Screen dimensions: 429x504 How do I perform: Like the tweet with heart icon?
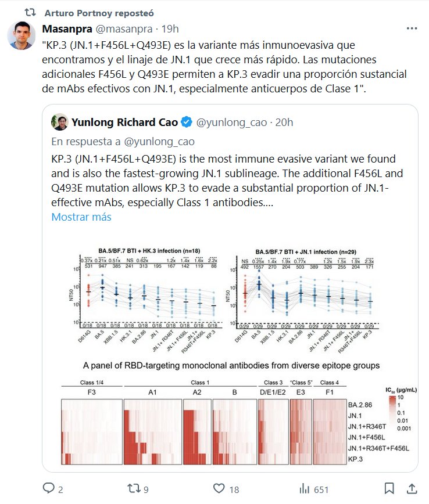pos(219,488)
